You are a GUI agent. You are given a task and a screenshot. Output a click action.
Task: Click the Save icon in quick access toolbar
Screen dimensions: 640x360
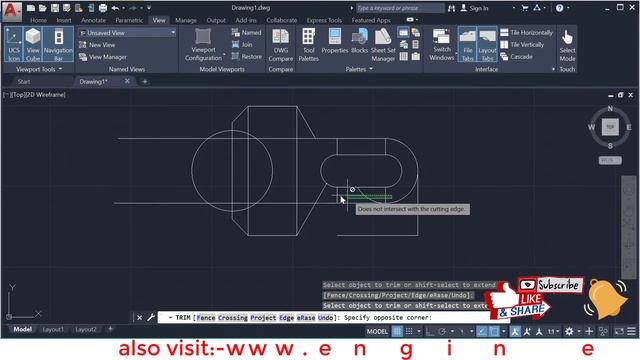(x=55, y=8)
